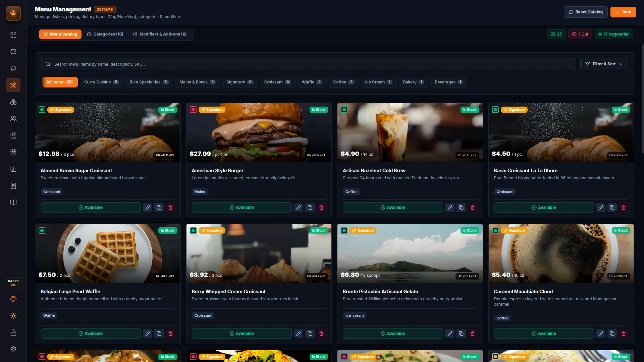
Task: Delete the Berry Whipped Cream Croissant item
Action: pos(321,334)
